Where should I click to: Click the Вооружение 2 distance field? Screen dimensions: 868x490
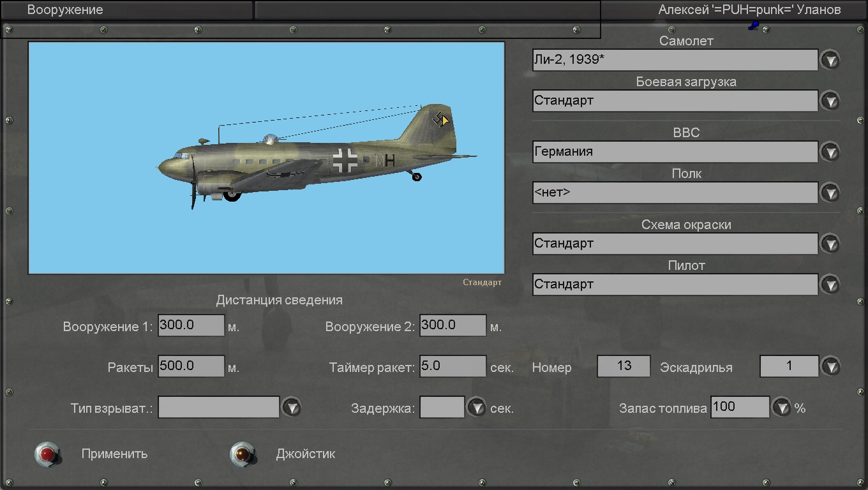pyautogui.click(x=453, y=325)
